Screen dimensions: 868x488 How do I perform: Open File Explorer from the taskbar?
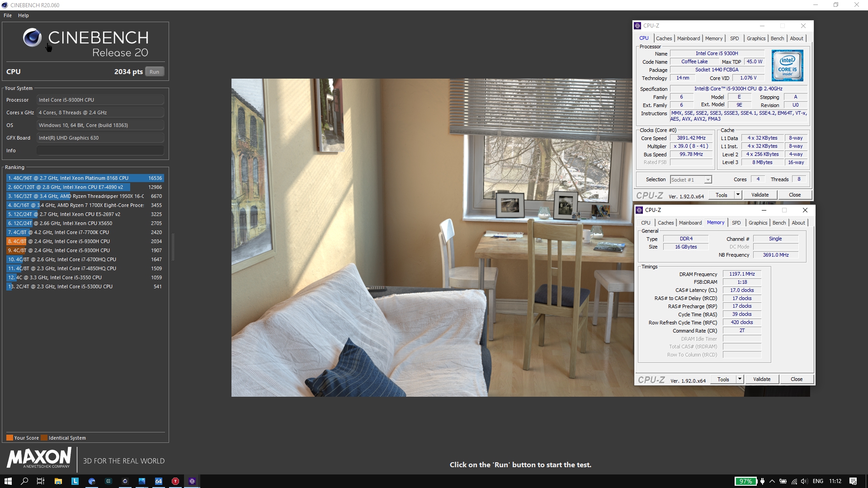[58, 481]
